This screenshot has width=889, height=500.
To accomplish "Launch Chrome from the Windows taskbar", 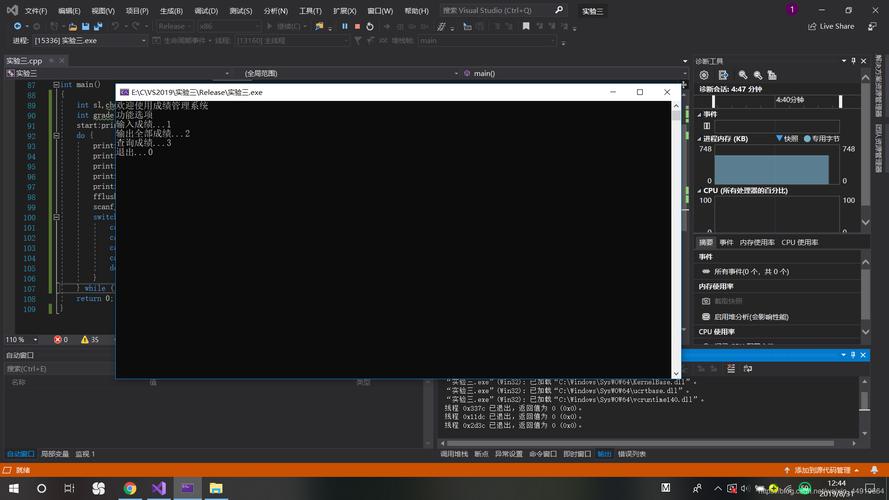I will 129,488.
